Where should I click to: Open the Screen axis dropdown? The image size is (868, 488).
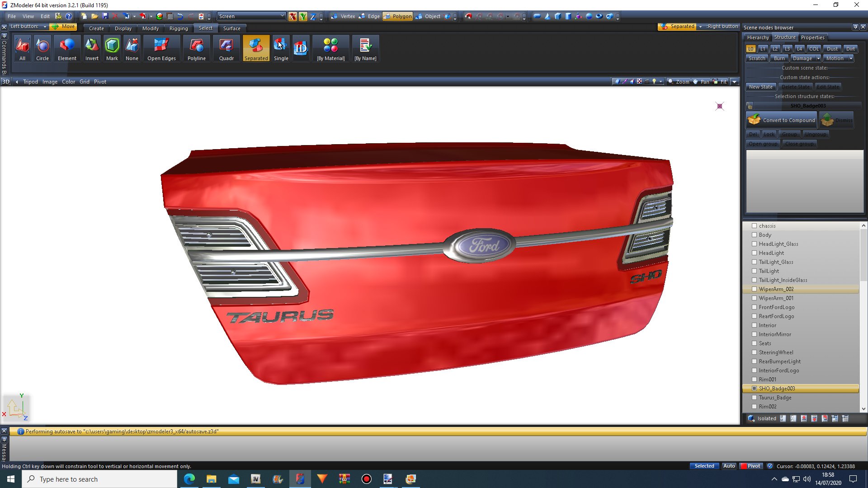[x=282, y=16]
